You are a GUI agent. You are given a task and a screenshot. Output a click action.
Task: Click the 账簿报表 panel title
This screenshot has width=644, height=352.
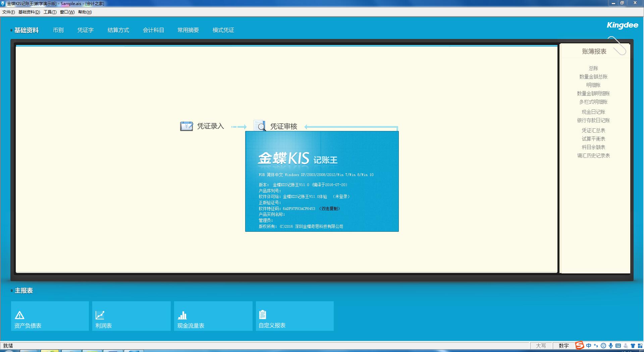(594, 51)
